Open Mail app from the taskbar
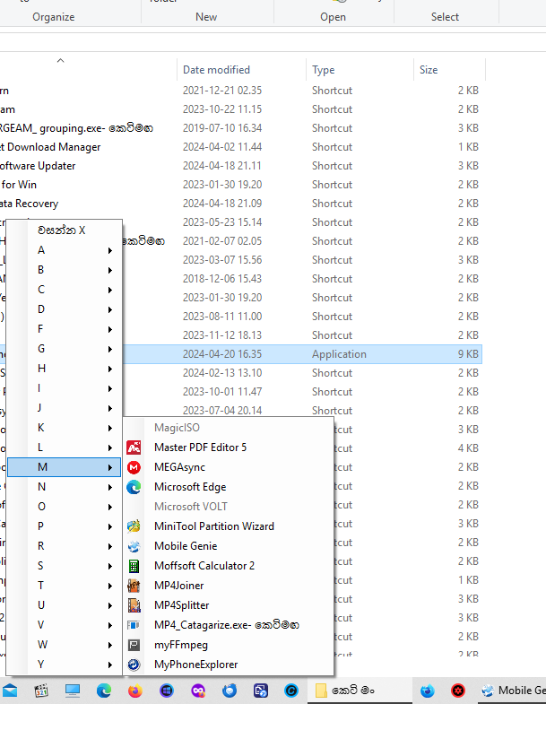546x756 pixels. [x=10, y=691]
